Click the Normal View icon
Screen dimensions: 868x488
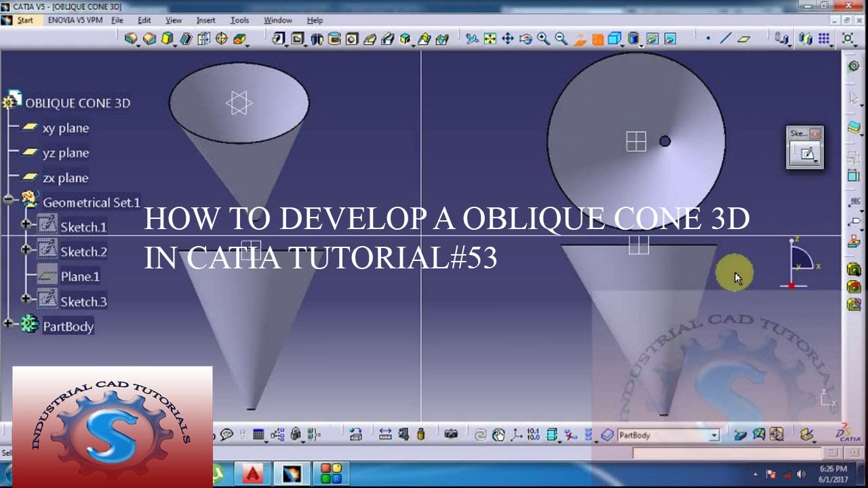tap(580, 39)
